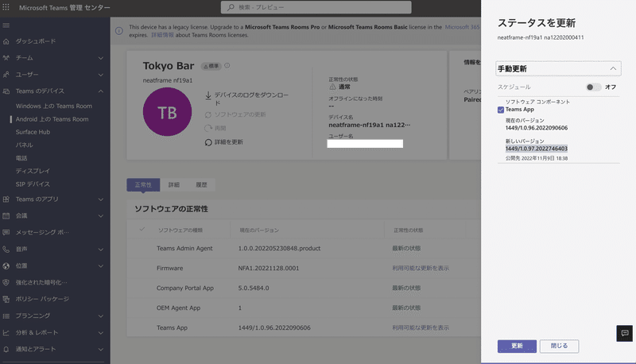The height and width of the screenshot is (364, 636).
Task: Switch to the 詳細 tab
Action: (x=173, y=185)
